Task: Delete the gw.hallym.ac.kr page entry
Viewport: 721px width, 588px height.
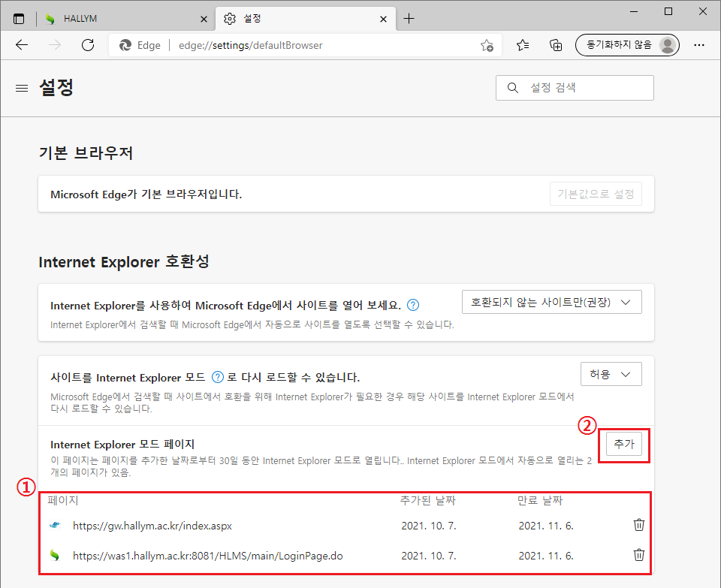Action: (638, 525)
